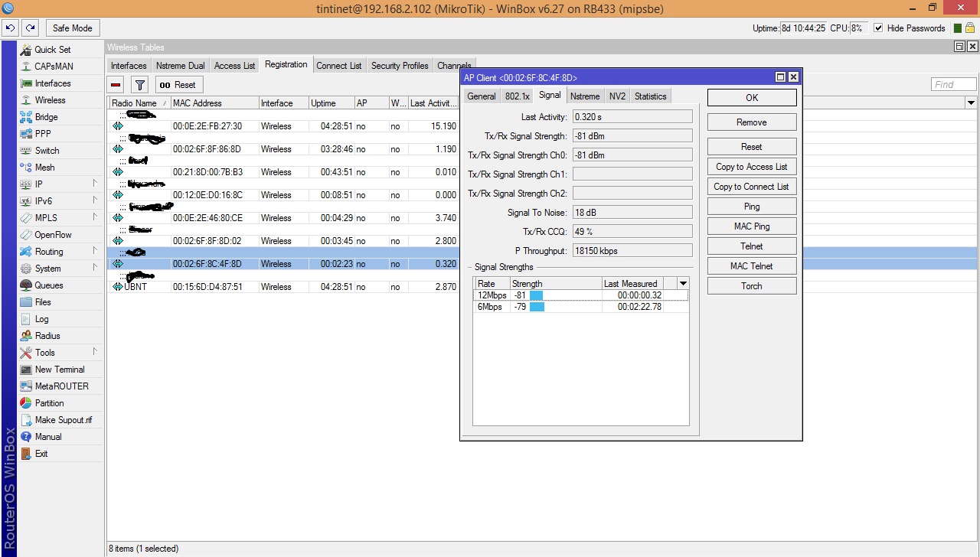
Task: Click the filter funnel icon
Action: click(x=139, y=85)
